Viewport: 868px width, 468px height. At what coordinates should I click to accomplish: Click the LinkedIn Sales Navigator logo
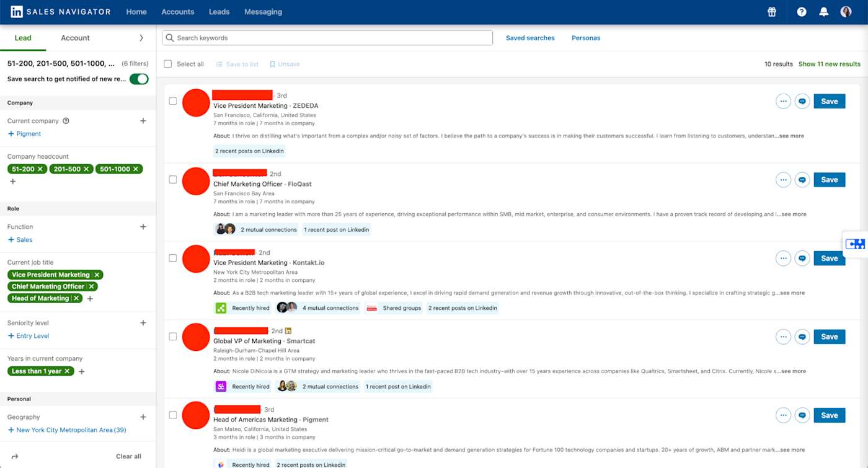[x=60, y=12]
